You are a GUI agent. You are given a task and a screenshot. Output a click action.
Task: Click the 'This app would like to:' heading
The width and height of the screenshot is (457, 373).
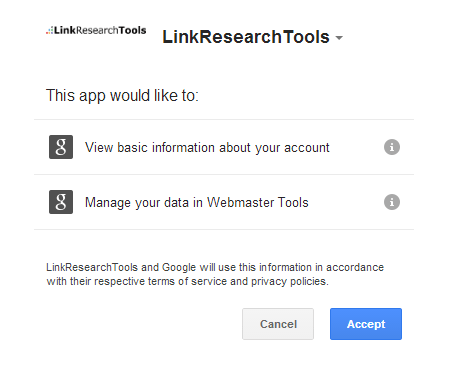tap(122, 96)
